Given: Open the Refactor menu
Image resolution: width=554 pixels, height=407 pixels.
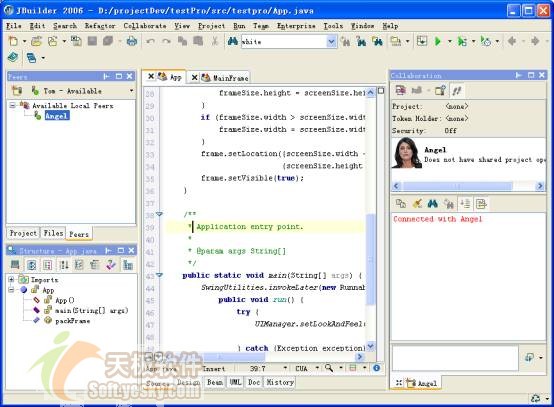Looking at the screenshot, I should pyautogui.click(x=100, y=26).
